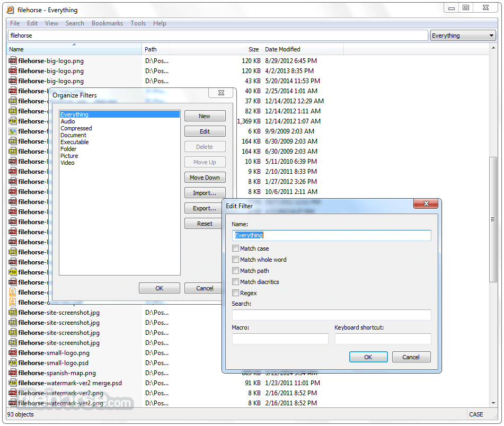Open the Tools menu
The image size is (504, 426).
coord(138,23)
